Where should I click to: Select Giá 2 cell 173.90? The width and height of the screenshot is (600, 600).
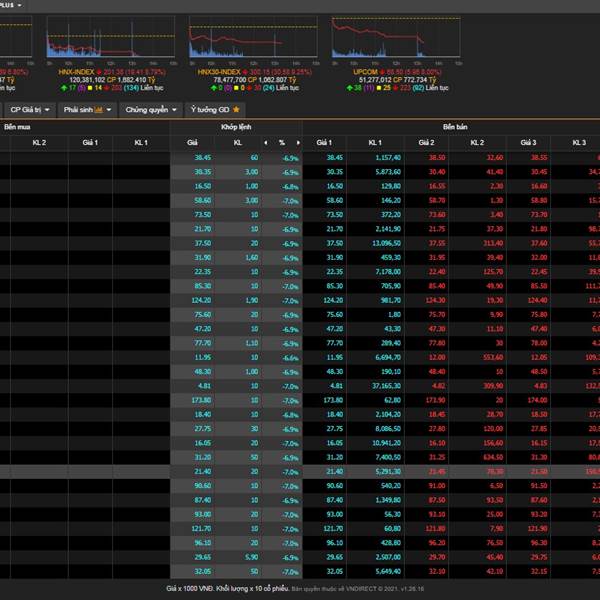click(x=435, y=400)
